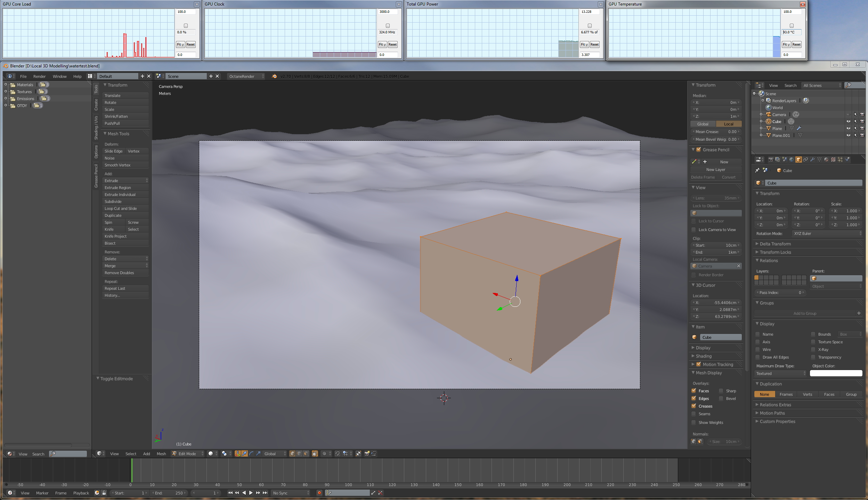Viewport: 868px width, 500px height.
Task: Open the Modifiers wrench properties tab
Action: coord(812,159)
